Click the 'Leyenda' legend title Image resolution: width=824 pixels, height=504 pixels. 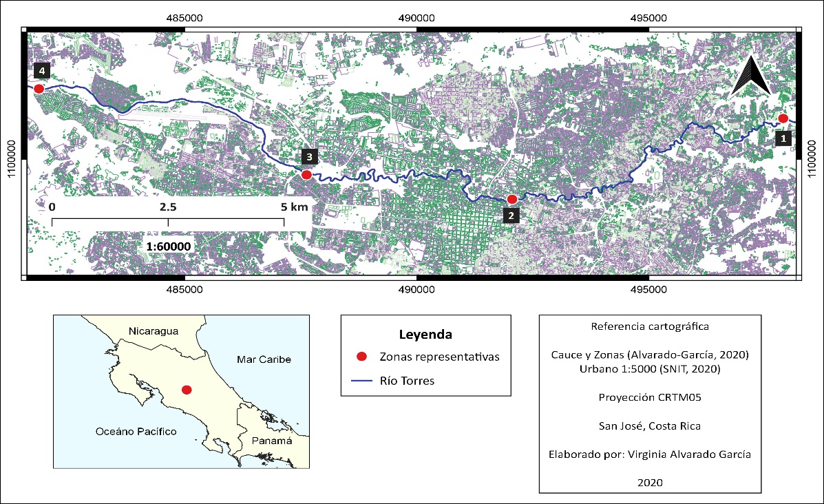point(425,335)
